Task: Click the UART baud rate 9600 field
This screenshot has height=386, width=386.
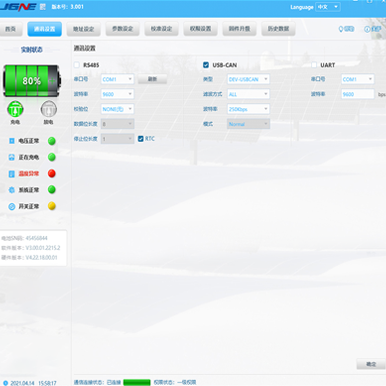Action: [358, 94]
